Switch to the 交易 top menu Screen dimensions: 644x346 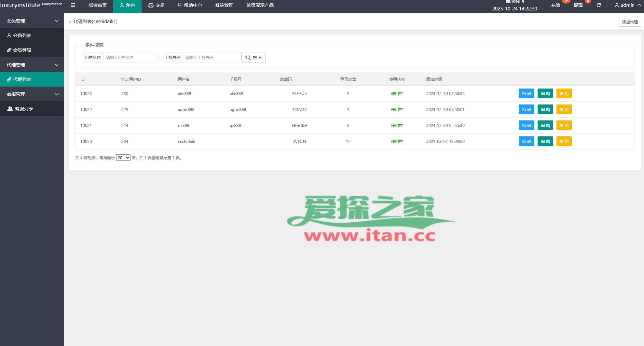(156, 5)
